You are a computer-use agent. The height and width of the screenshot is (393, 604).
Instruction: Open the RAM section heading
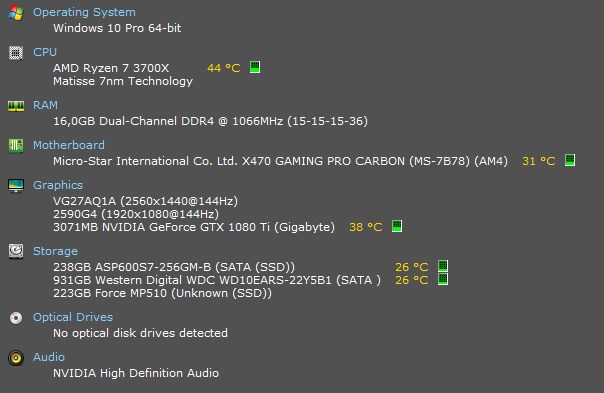[x=45, y=105]
